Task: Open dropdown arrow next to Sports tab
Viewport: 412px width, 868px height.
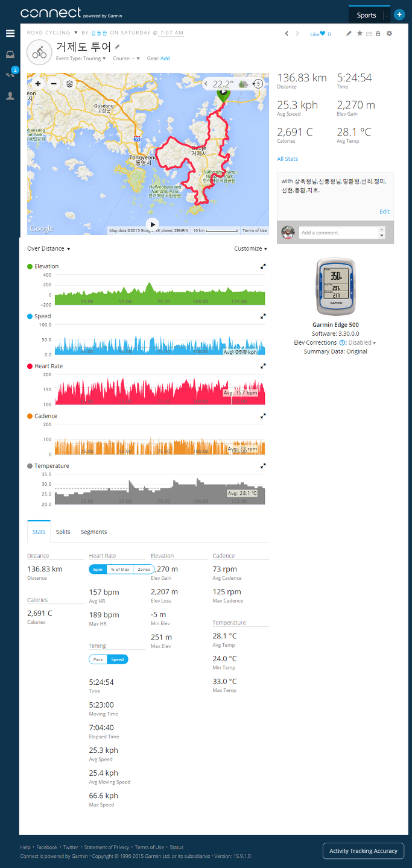Action: (387, 15)
